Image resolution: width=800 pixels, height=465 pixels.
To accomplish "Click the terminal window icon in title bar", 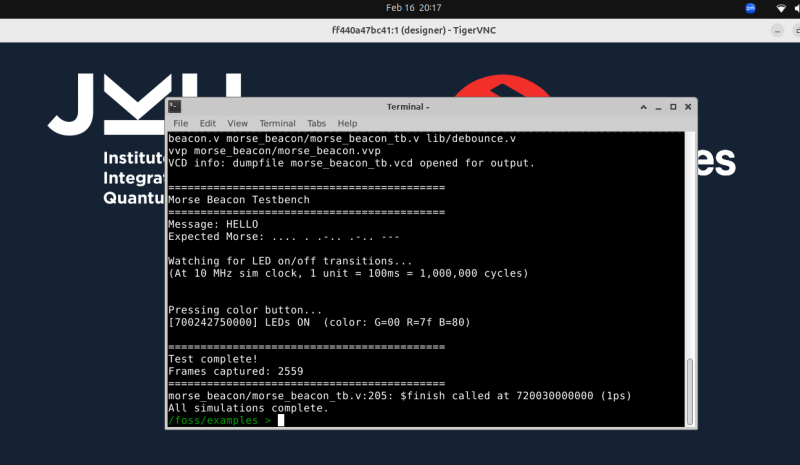I will 174,106.
